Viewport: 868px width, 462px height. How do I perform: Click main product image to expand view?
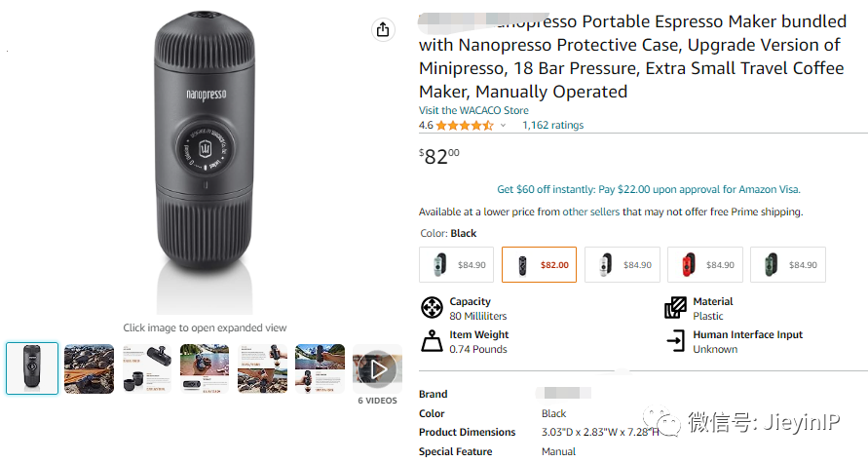(205, 161)
